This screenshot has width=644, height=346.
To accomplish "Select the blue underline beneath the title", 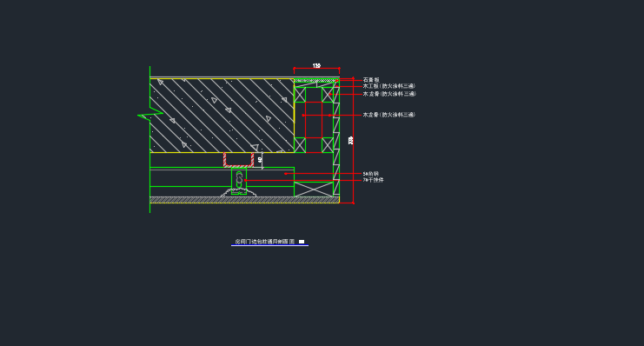I will pyautogui.click(x=269, y=245).
